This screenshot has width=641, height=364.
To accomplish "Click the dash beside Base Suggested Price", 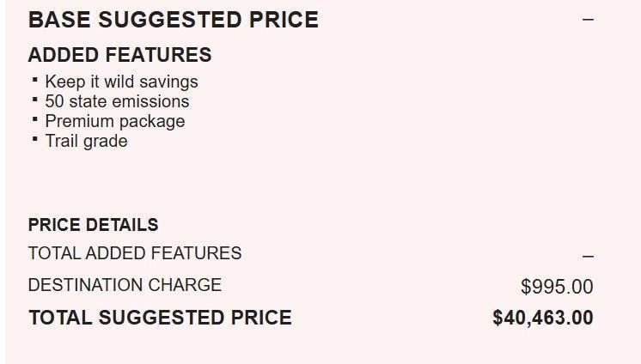I will [x=588, y=20].
